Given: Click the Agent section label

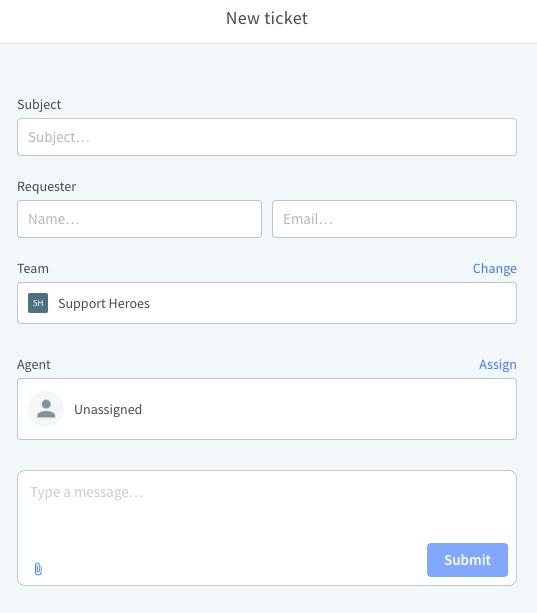Looking at the screenshot, I should pos(34,364).
